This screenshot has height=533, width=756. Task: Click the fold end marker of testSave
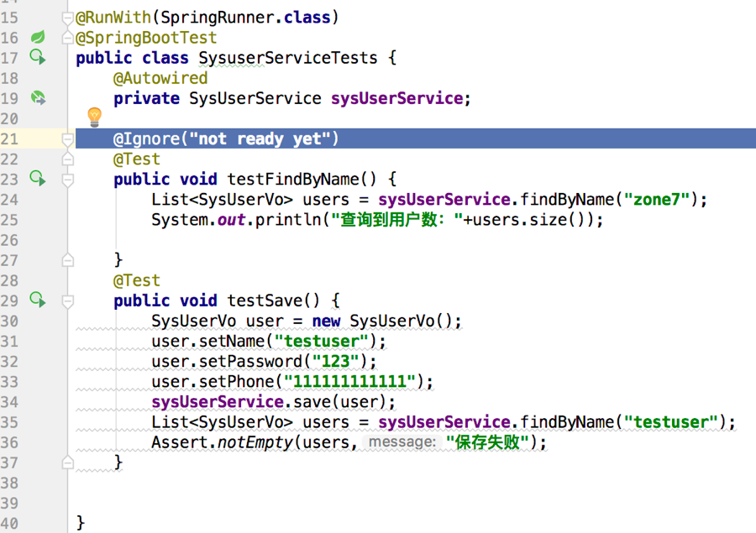point(68,462)
